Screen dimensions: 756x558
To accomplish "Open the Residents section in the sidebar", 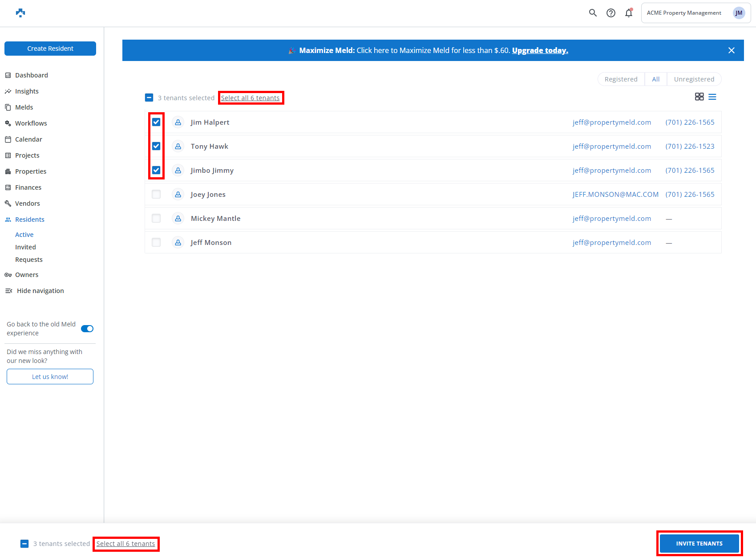I will click(x=29, y=220).
